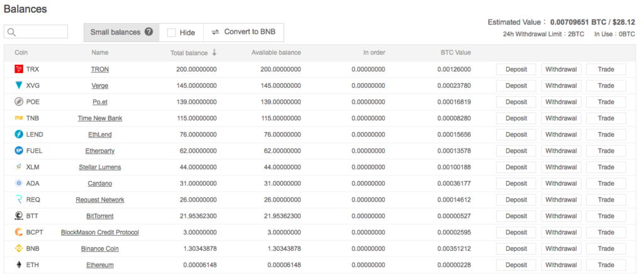Click the Small balances help question icon
This screenshot has height=274, width=644.
coord(149,32)
